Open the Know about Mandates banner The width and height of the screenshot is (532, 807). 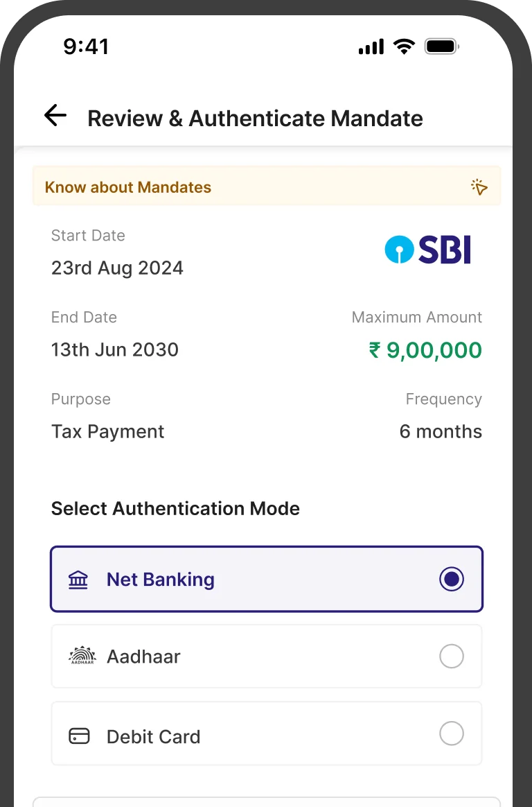[x=267, y=186]
